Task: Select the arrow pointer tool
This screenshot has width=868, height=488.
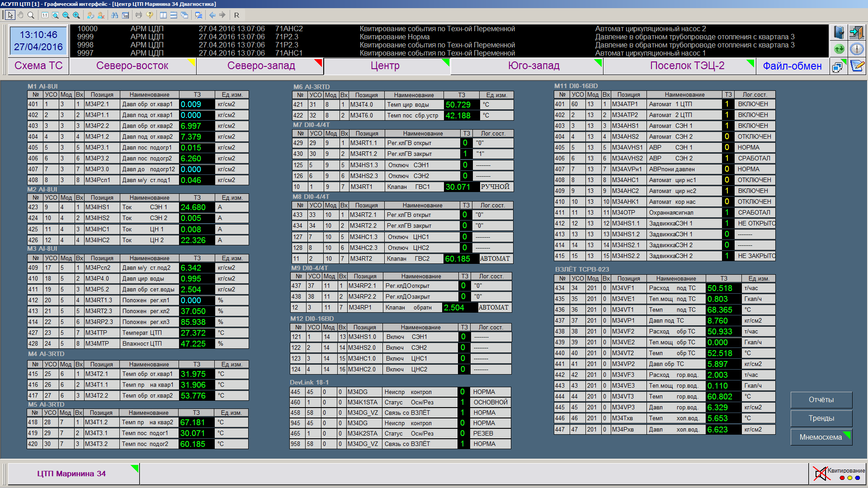Action: (10, 15)
